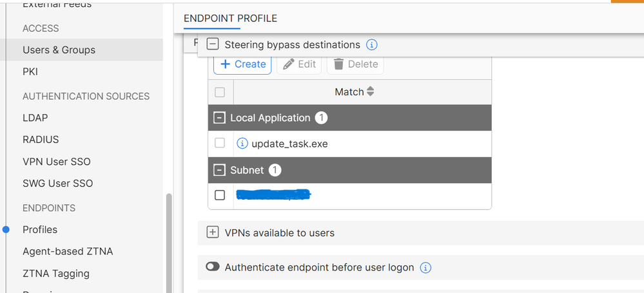This screenshot has width=644, height=293.
Task: Click the Match column sort arrows
Action: (x=370, y=92)
